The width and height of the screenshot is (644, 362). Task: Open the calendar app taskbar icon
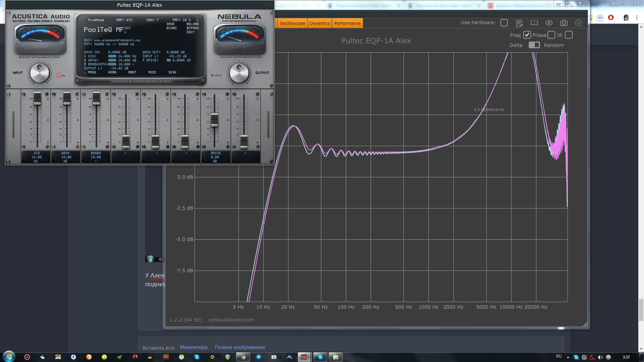click(x=274, y=357)
